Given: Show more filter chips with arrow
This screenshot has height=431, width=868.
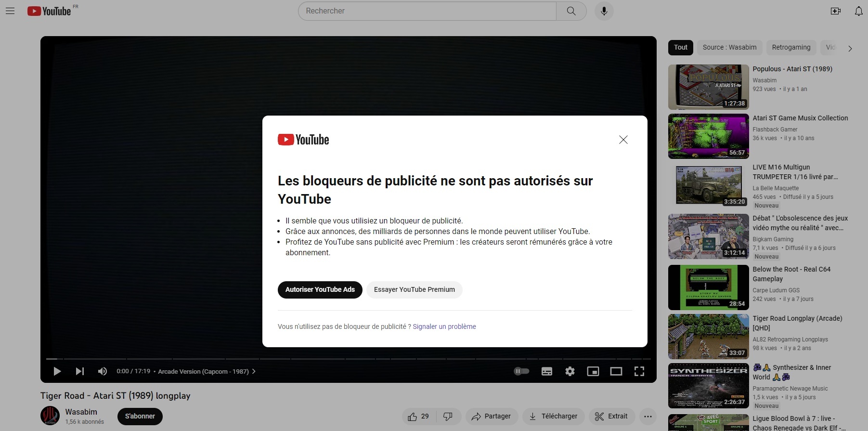Looking at the screenshot, I should click(850, 48).
